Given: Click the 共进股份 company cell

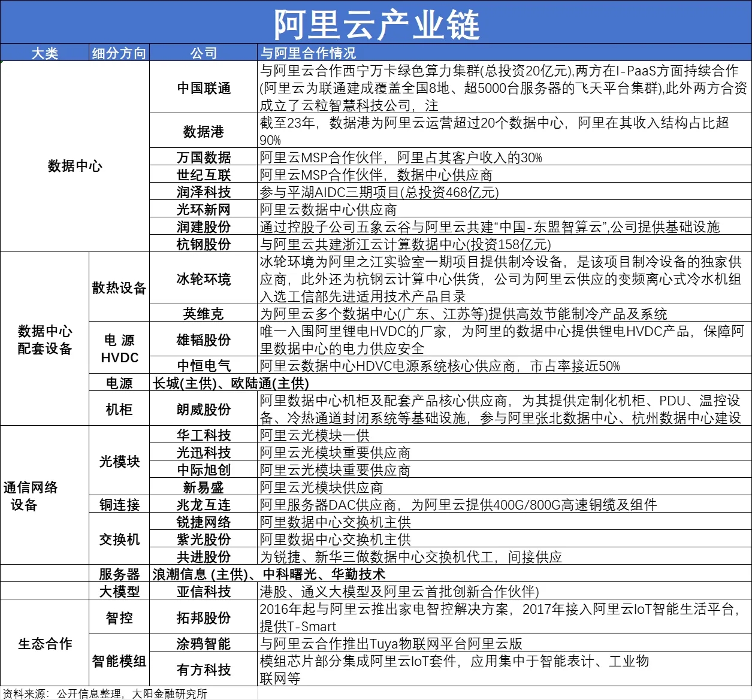Looking at the screenshot, I should click(204, 557).
